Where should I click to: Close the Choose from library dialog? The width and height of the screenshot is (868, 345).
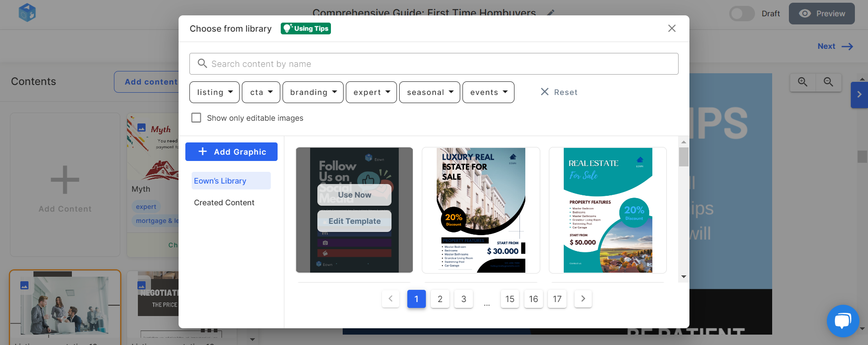pyautogui.click(x=672, y=28)
